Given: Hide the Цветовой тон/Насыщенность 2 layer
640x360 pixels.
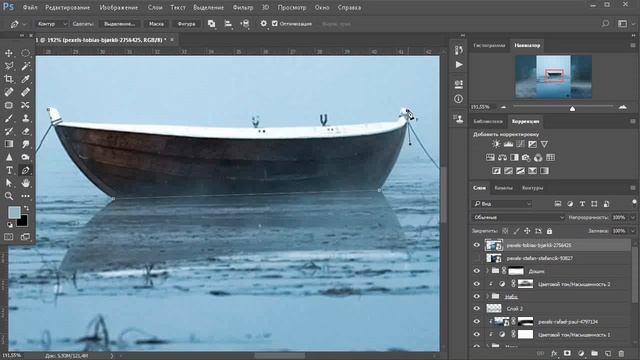Looking at the screenshot, I should tap(476, 284).
